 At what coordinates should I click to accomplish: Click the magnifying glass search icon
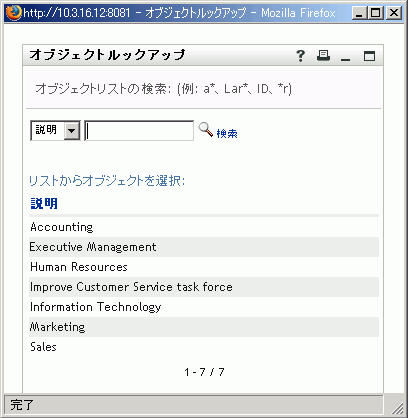(x=206, y=130)
